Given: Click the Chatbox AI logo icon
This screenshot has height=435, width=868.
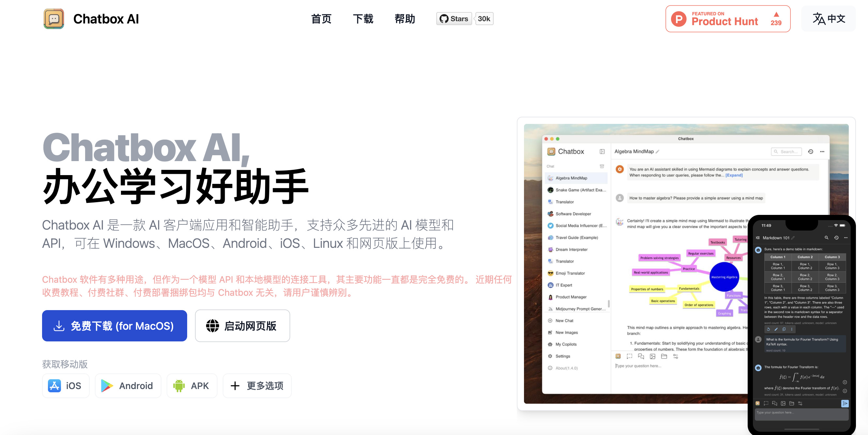Looking at the screenshot, I should (53, 19).
